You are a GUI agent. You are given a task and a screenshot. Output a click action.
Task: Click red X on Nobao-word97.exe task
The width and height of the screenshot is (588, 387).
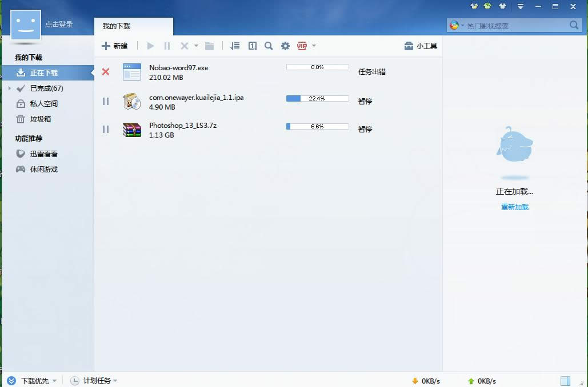click(106, 71)
